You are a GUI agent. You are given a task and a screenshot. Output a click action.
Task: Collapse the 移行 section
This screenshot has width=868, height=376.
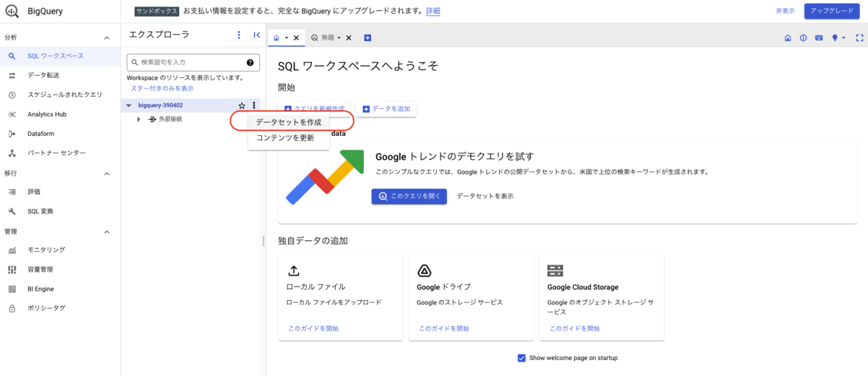(x=106, y=174)
